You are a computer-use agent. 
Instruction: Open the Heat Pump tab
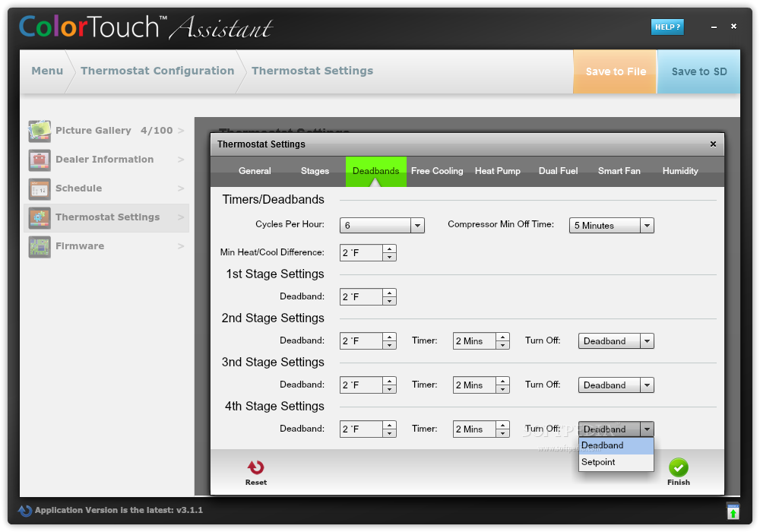[497, 171]
